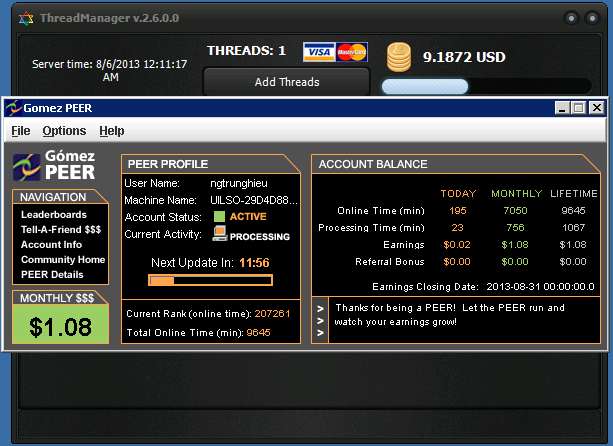
Task: Click the Earnings Closing Date value
Action: [540, 287]
